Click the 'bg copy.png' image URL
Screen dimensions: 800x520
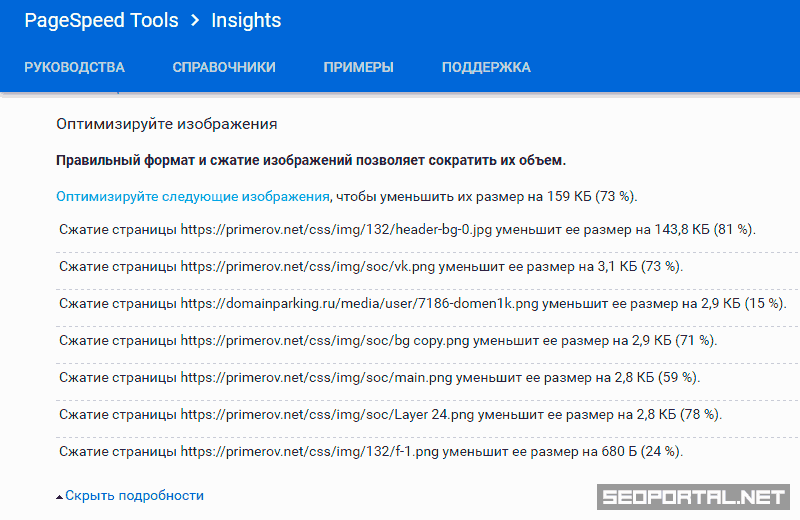(324, 340)
